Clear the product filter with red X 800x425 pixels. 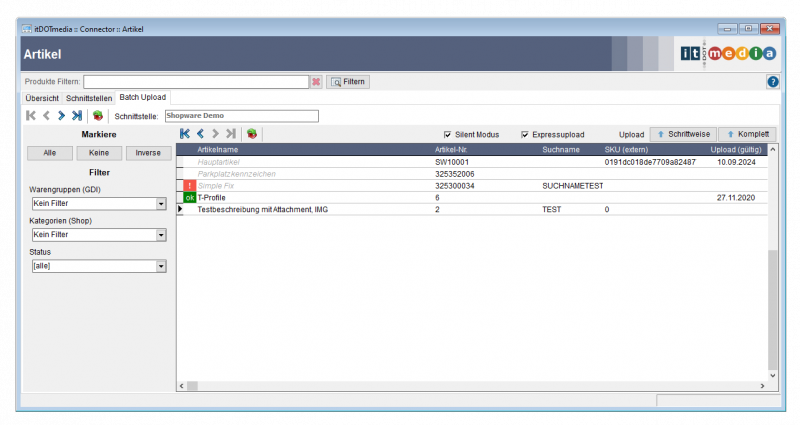tap(316, 81)
